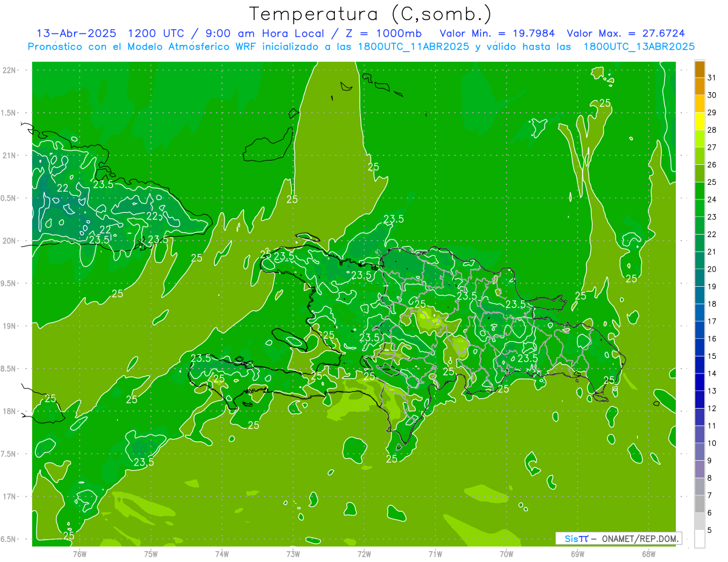The image size is (728, 562).
Task: Click the '69W' longitude axis label
Action: coord(578,554)
